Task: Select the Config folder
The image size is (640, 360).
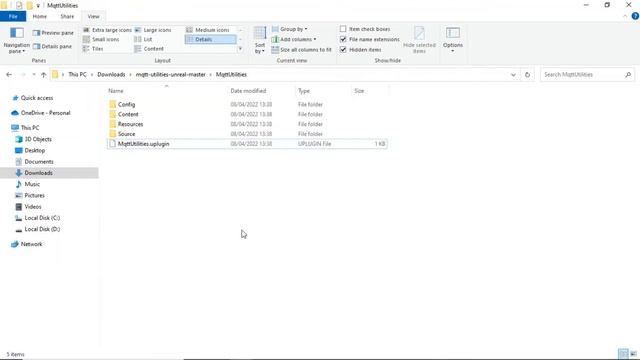Action: tap(247, 104)
